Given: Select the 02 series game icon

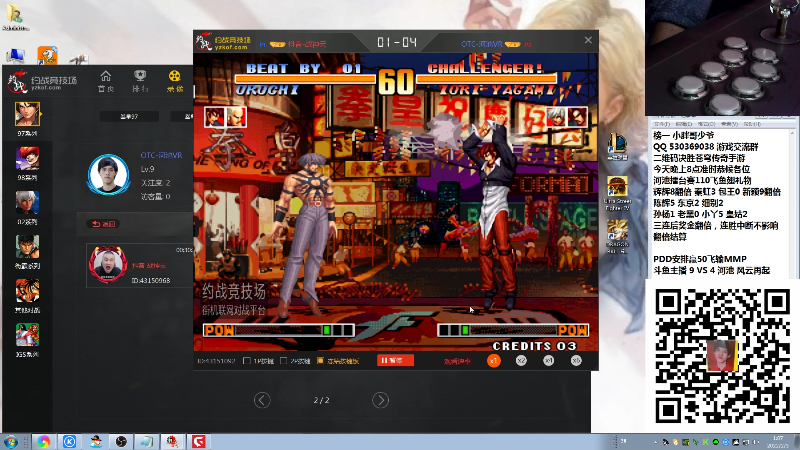Looking at the screenshot, I should click(28, 203).
